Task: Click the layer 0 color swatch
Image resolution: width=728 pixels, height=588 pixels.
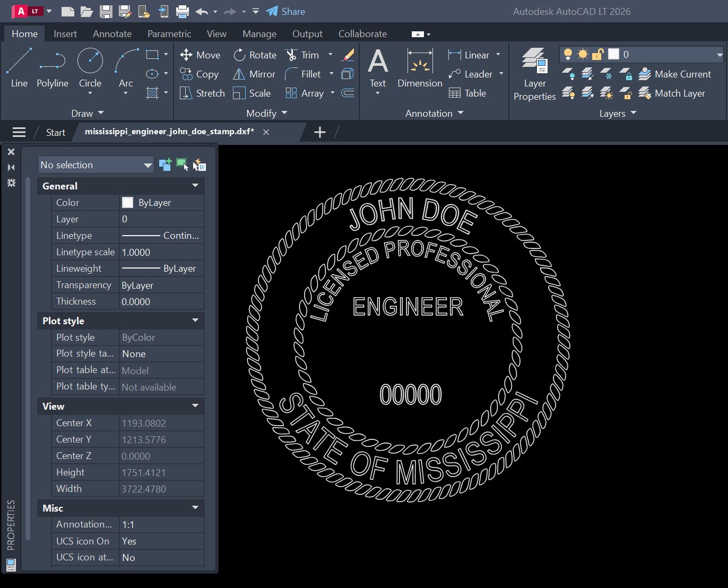Action: point(613,54)
